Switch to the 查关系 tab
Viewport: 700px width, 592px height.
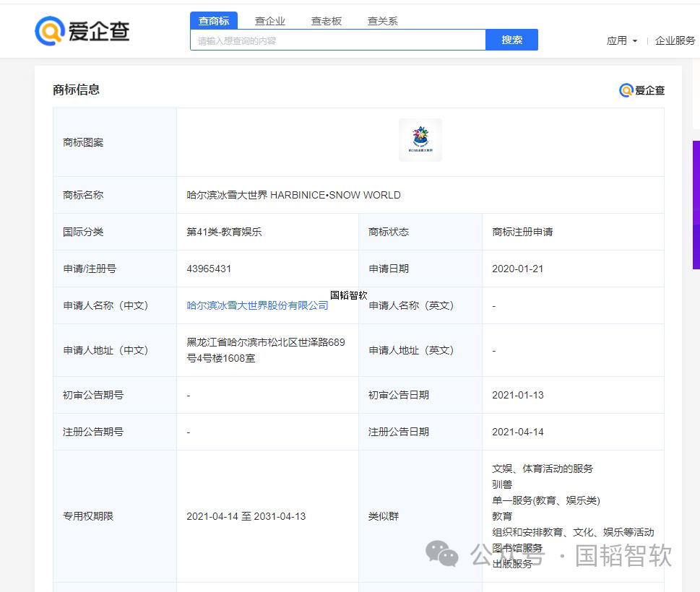(383, 21)
